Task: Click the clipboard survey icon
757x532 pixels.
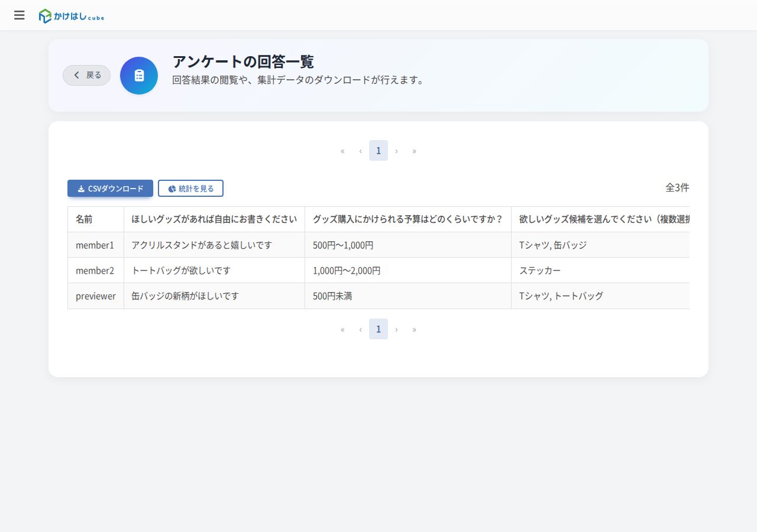Action: click(x=139, y=76)
